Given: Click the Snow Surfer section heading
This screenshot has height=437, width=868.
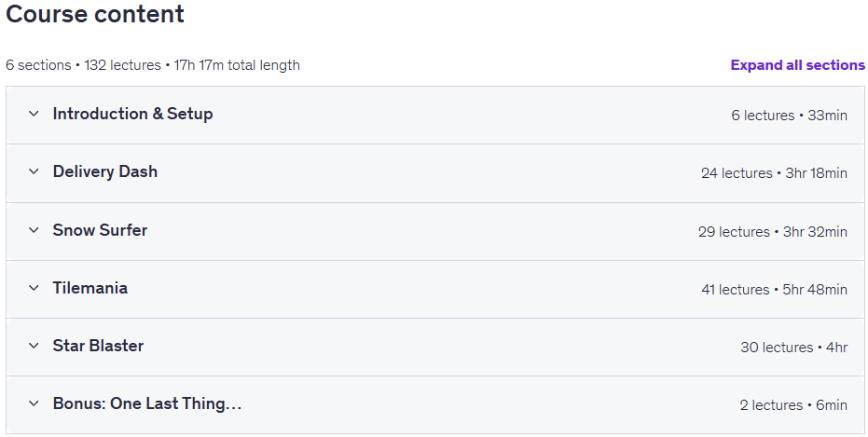Looking at the screenshot, I should click(x=100, y=230).
